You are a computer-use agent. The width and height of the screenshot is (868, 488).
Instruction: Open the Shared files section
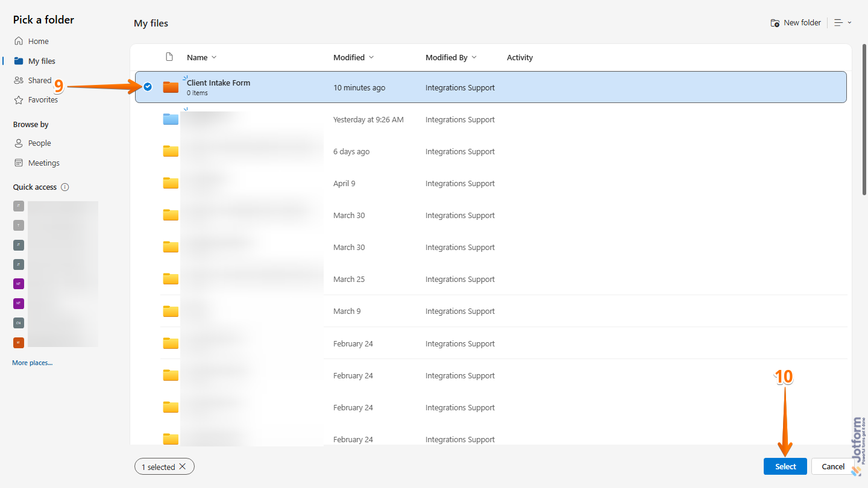pos(39,80)
